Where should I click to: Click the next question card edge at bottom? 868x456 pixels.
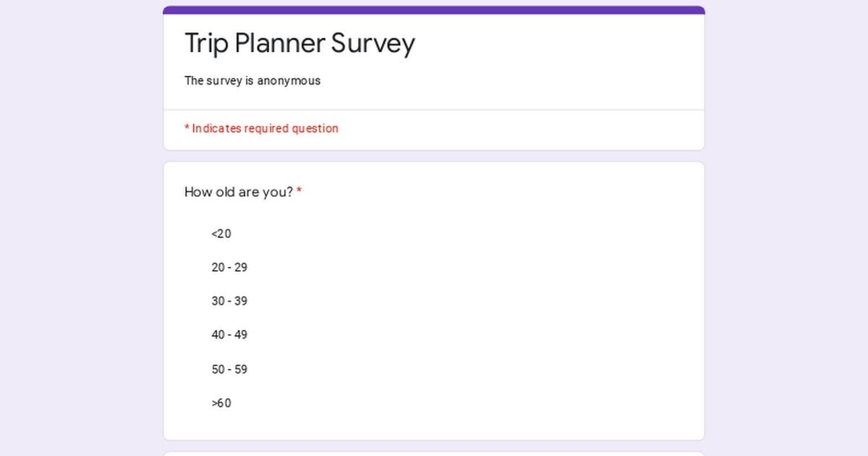coord(434,454)
